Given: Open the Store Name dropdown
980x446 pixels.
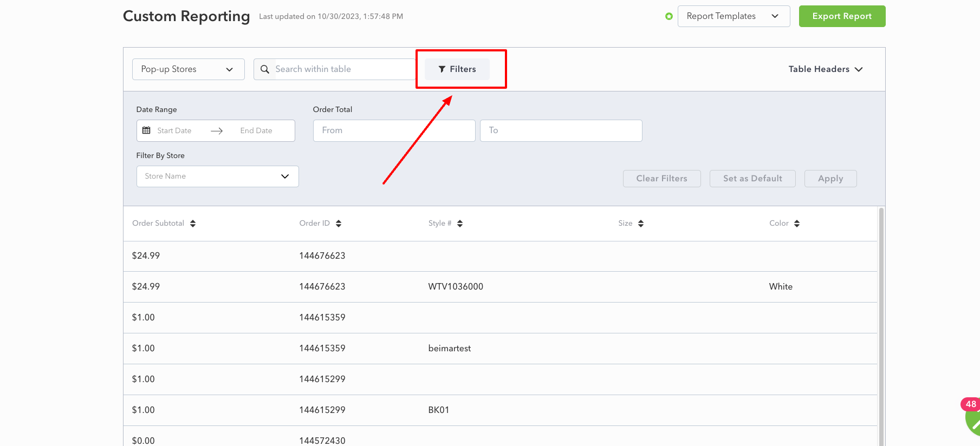Looking at the screenshot, I should click(x=217, y=176).
